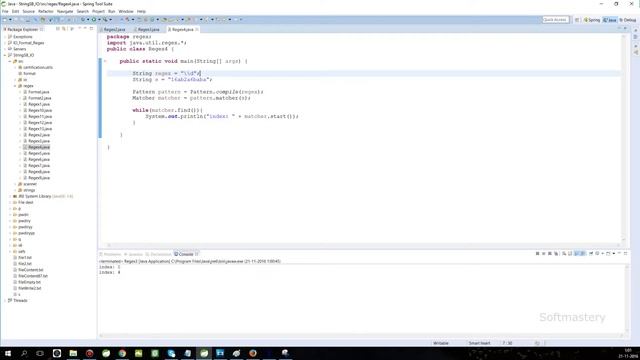
Task: Open File Explorer from the taskbar
Action: (73, 353)
